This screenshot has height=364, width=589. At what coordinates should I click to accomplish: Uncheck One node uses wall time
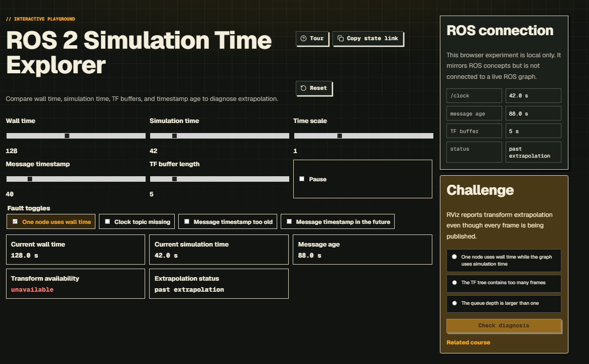pos(15,221)
